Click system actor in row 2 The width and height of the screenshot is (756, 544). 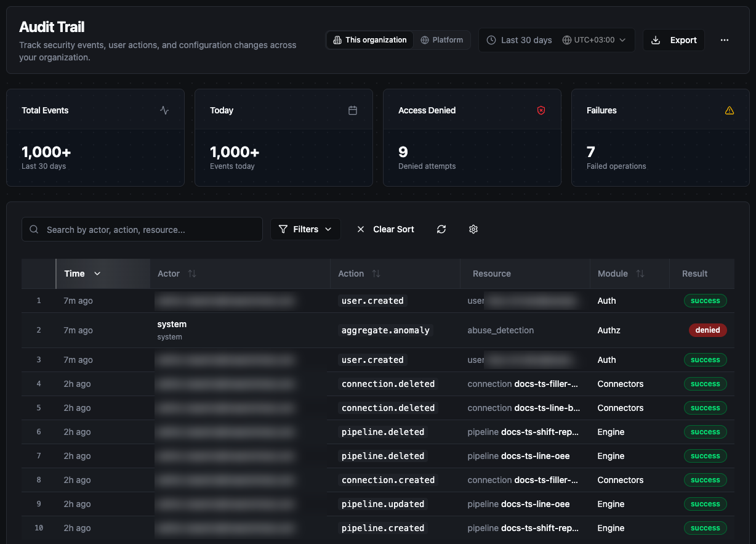[172, 324]
